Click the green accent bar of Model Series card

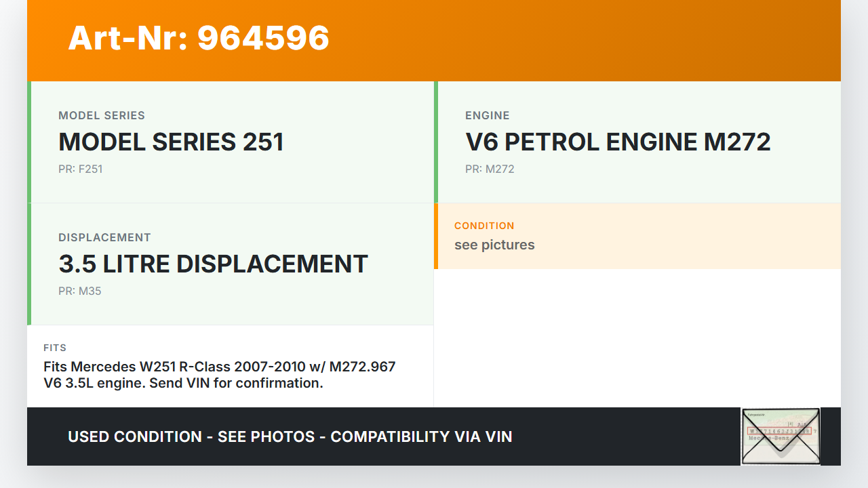click(x=29, y=142)
